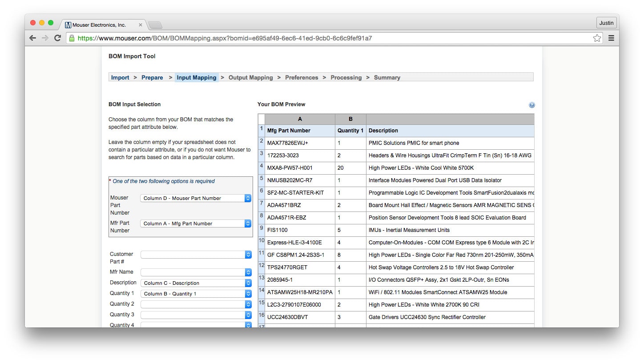Bookmark the page with the star icon
Image resolution: width=644 pixels, height=363 pixels.
pyautogui.click(x=597, y=38)
